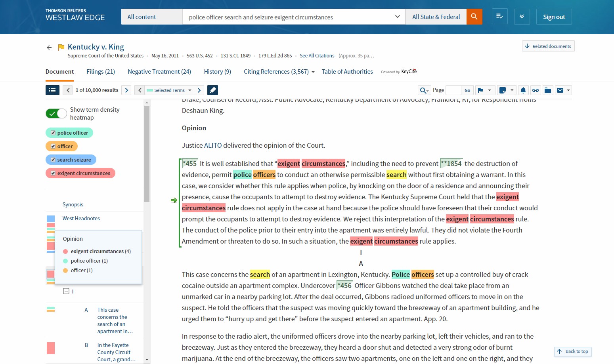The image size is (614, 364).
Task: Toggle the table of contents list icon
Action: [52, 90]
